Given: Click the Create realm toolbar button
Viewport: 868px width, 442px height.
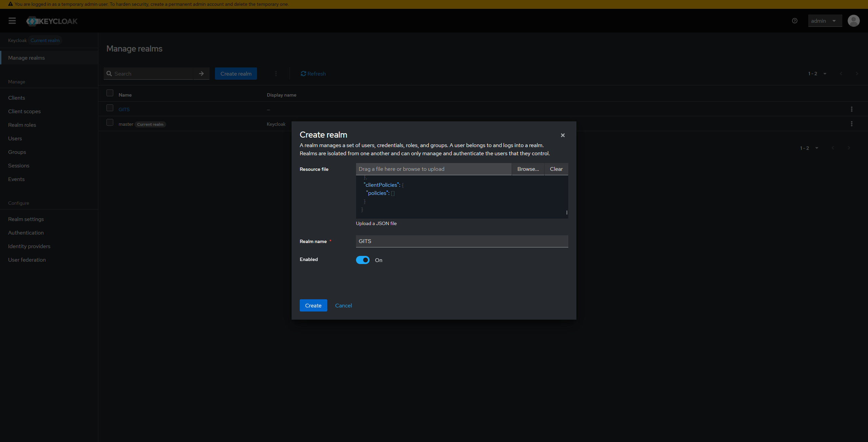Looking at the screenshot, I should pyautogui.click(x=236, y=74).
